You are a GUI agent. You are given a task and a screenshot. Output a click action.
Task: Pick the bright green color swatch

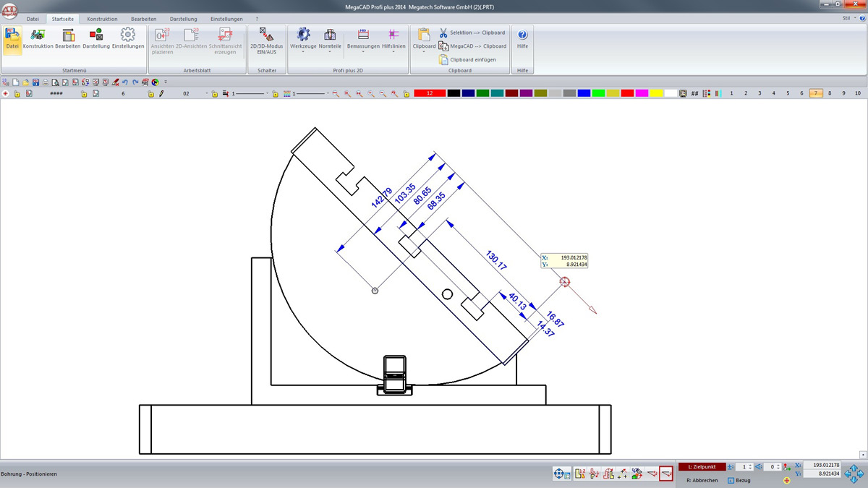coord(597,93)
